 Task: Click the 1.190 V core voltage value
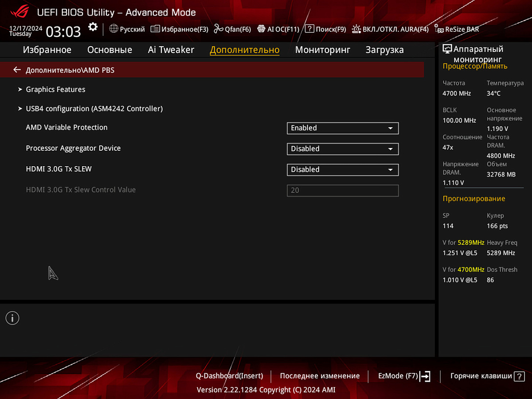point(497,129)
